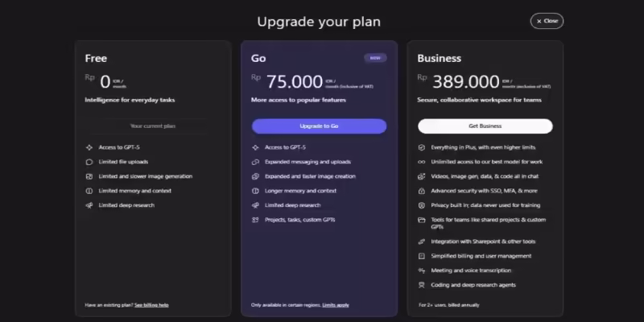The width and height of the screenshot is (644, 322).
Task: Open the Limits apply link
Action: click(x=336, y=305)
